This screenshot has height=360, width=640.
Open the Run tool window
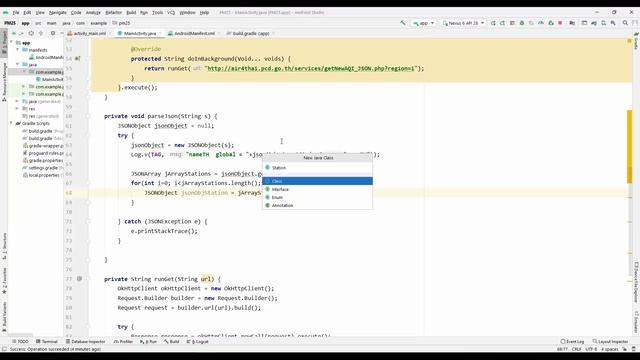point(148,342)
